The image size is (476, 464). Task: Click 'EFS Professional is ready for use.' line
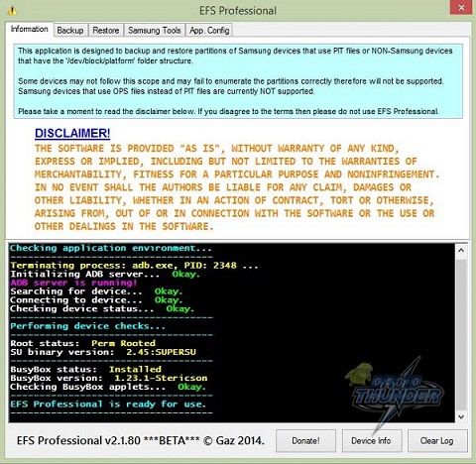pos(108,405)
